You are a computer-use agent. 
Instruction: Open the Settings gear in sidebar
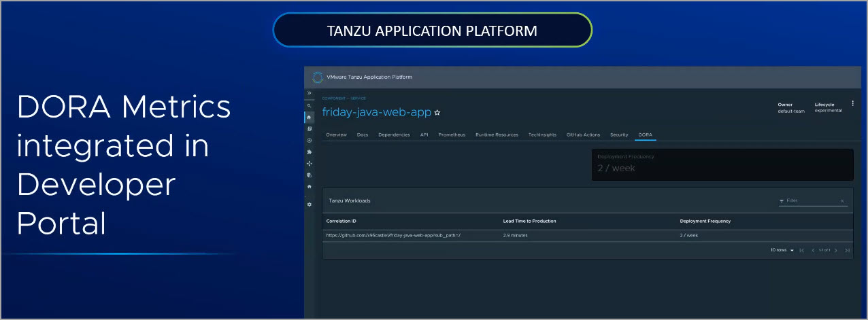(309, 204)
